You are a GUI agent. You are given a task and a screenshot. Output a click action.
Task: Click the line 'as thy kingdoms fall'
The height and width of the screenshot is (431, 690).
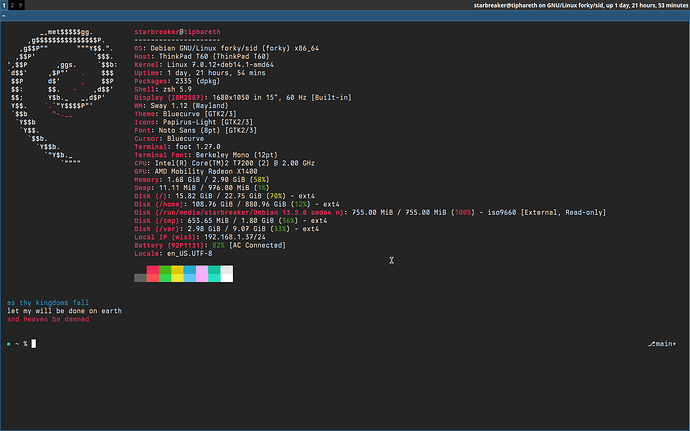click(48, 302)
